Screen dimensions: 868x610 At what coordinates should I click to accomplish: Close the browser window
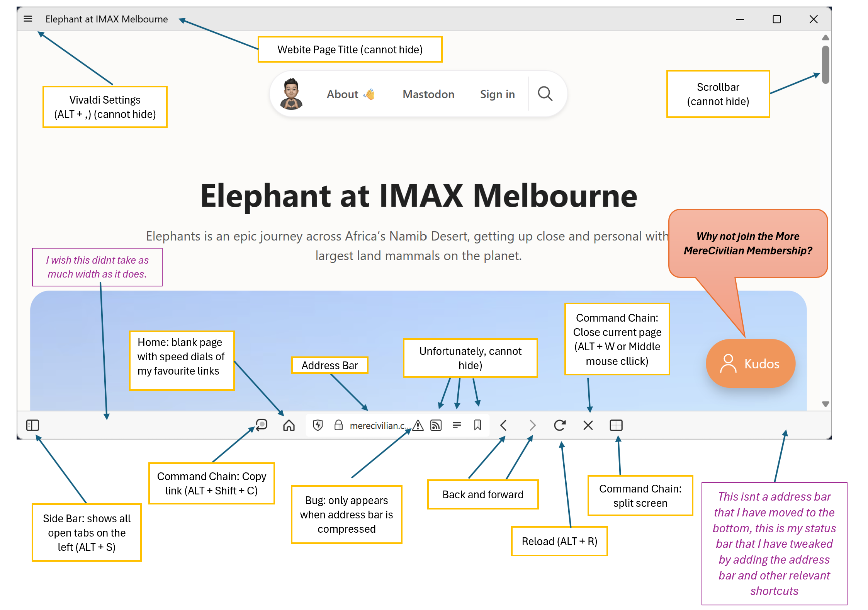coord(814,19)
